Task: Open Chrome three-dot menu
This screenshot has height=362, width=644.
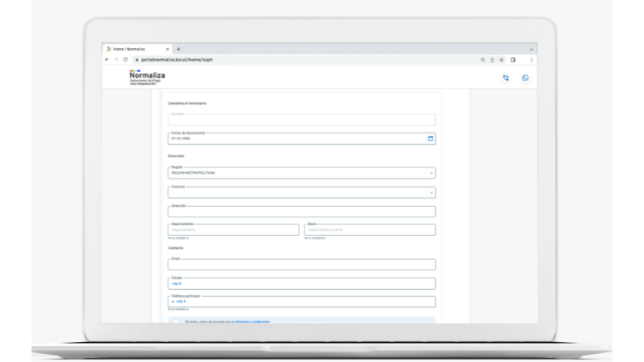Action: click(531, 60)
